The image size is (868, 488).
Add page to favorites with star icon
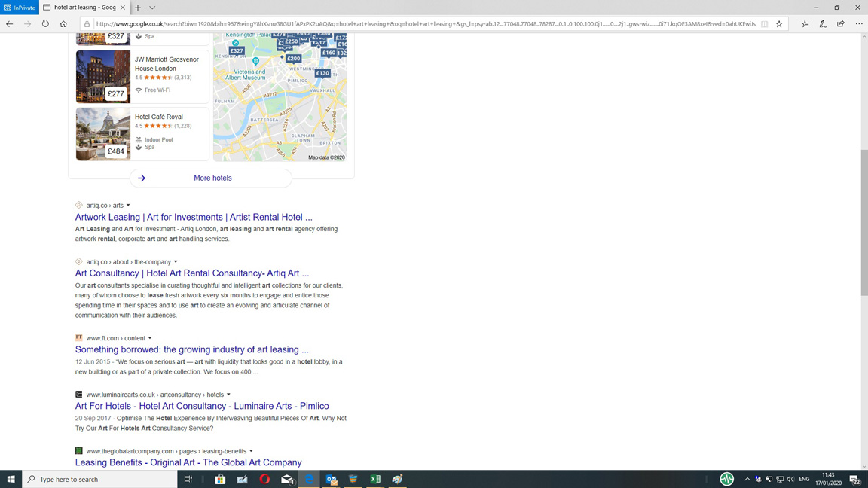[x=779, y=24]
